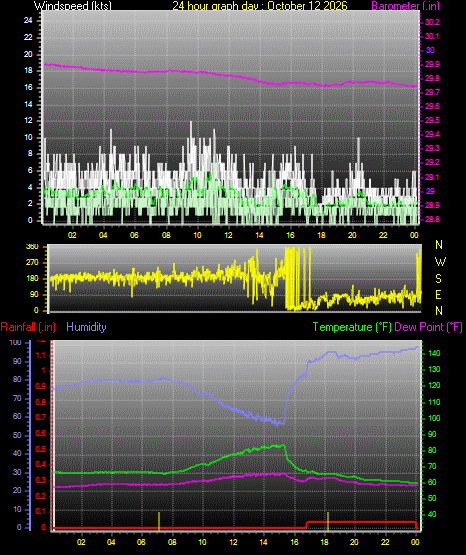This screenshot has width=466, height=555.
Task: Click hour '10' on the windspeed graph time axis
Action: click(x=197, y=235)
